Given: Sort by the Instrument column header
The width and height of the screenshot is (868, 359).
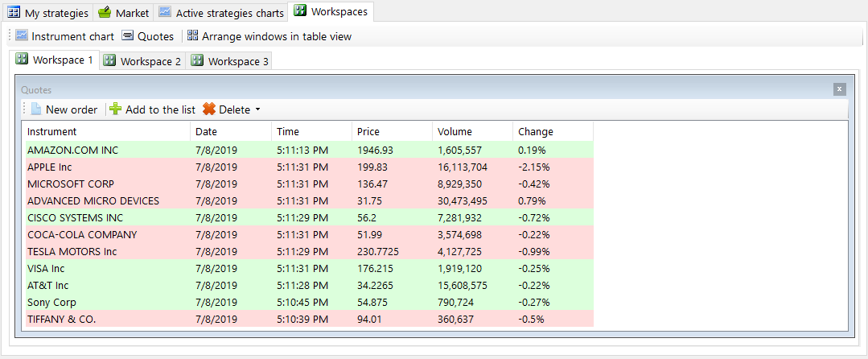Looking at the screenshot, I should pos(51,131).
